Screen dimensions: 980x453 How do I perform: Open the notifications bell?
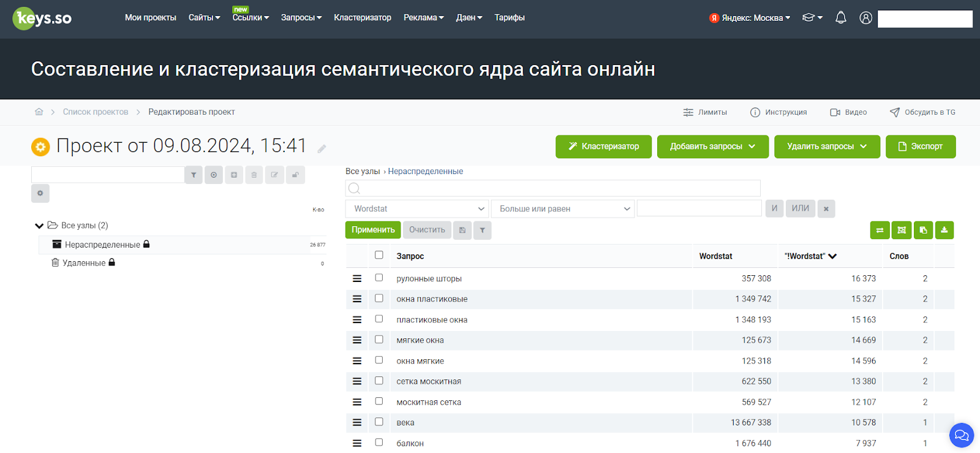coord(841,18)
